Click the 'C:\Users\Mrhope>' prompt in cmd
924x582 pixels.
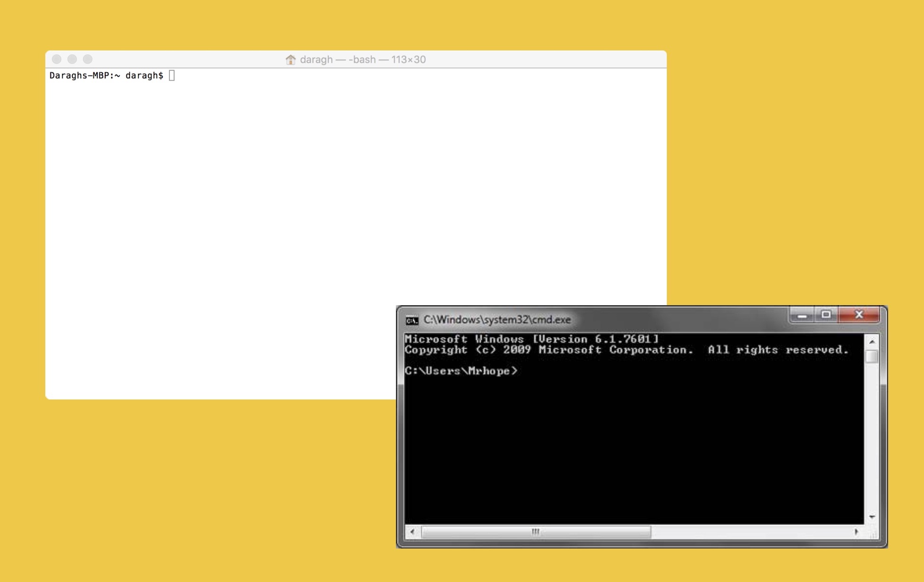click(461, 371)
